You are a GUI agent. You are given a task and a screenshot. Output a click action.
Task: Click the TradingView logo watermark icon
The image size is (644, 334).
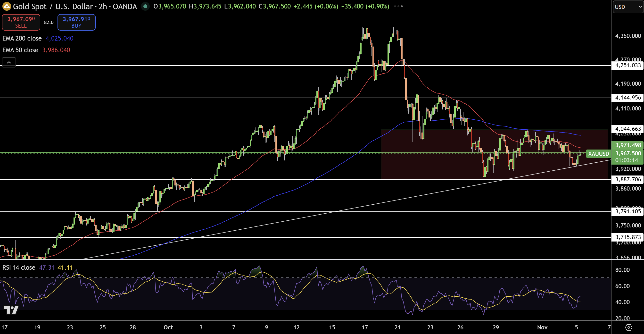11,310
